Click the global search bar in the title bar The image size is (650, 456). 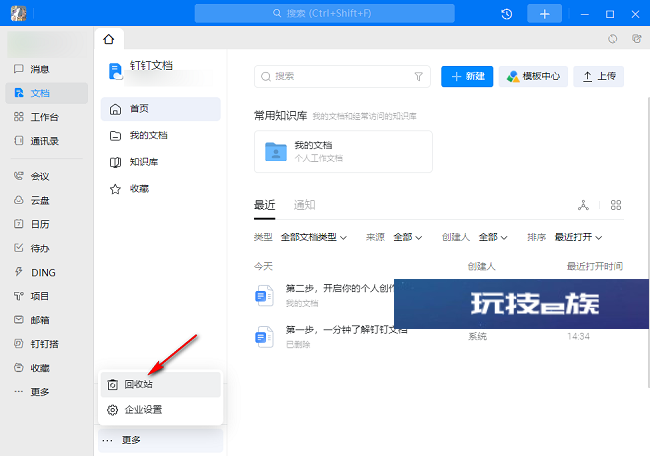tap(325, 14)
